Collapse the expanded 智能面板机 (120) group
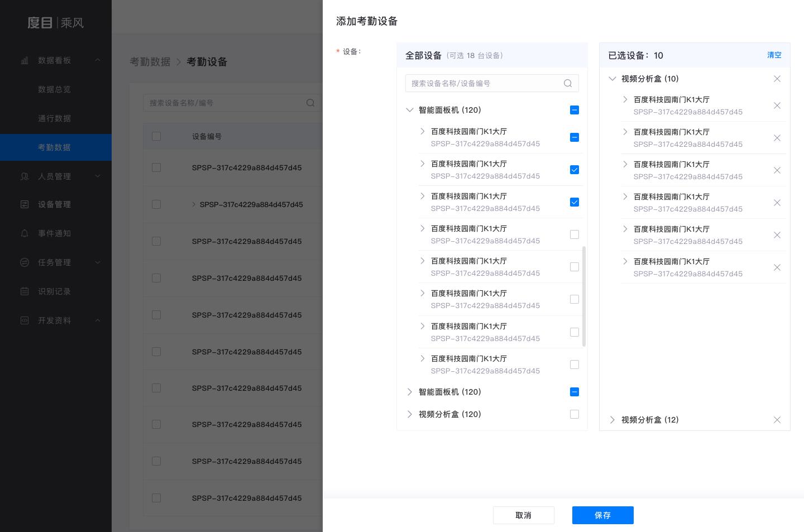This screenshot has width=804, height=532. tap(410, 110)
